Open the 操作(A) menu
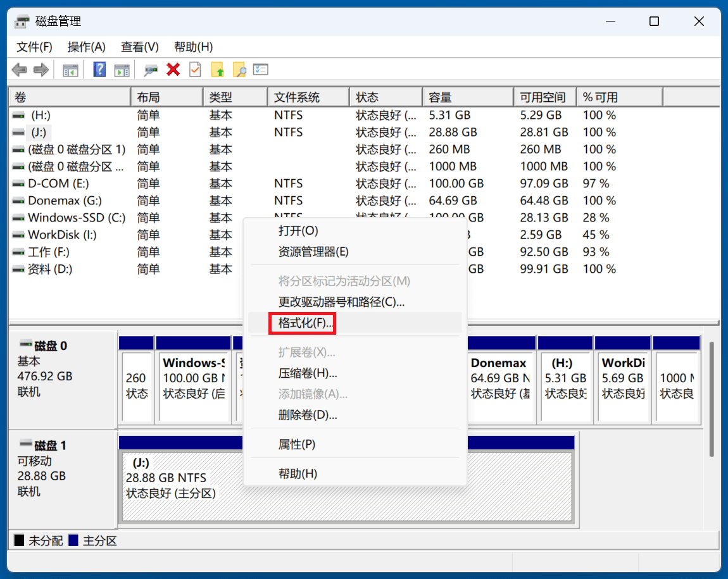The height and width of the screenshot is (579, 728). tap(86, 47)
